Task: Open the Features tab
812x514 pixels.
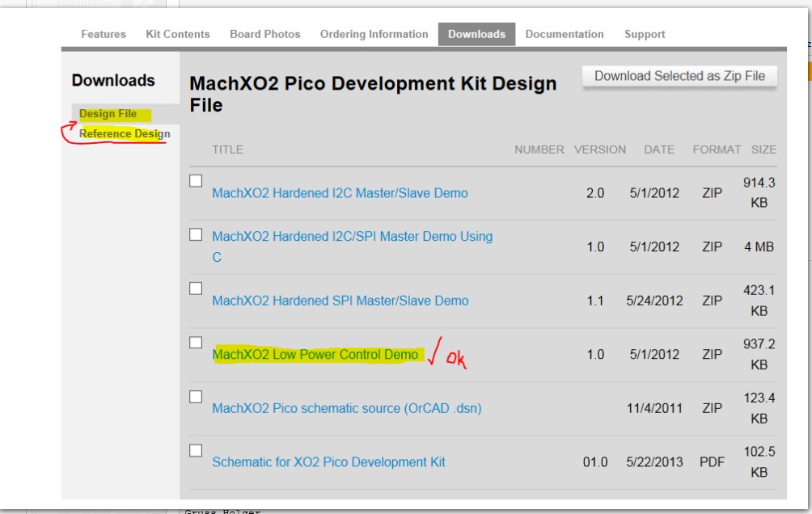Action: click(103, 34)
